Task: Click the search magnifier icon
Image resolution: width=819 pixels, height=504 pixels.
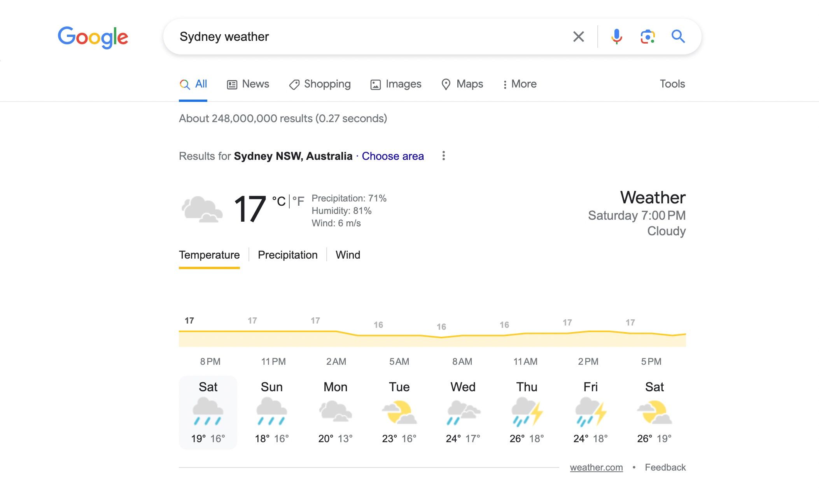Action: [x=678, y=36]
